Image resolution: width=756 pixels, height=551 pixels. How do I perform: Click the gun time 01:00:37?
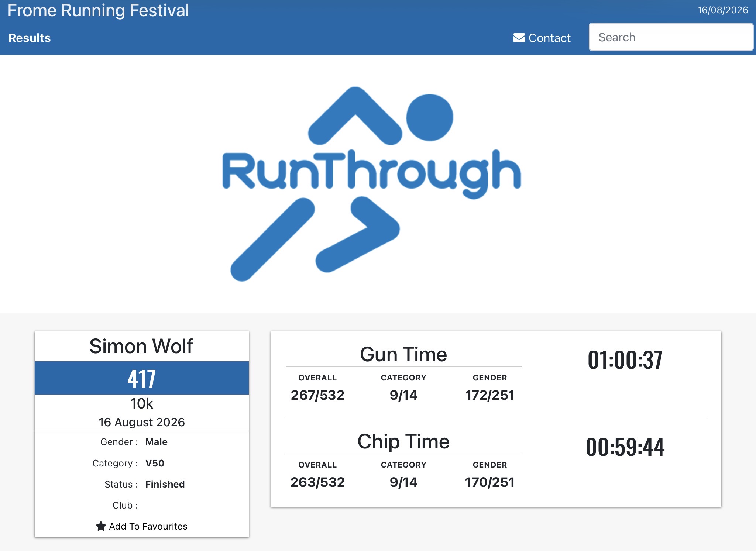[x=625, y=360]
